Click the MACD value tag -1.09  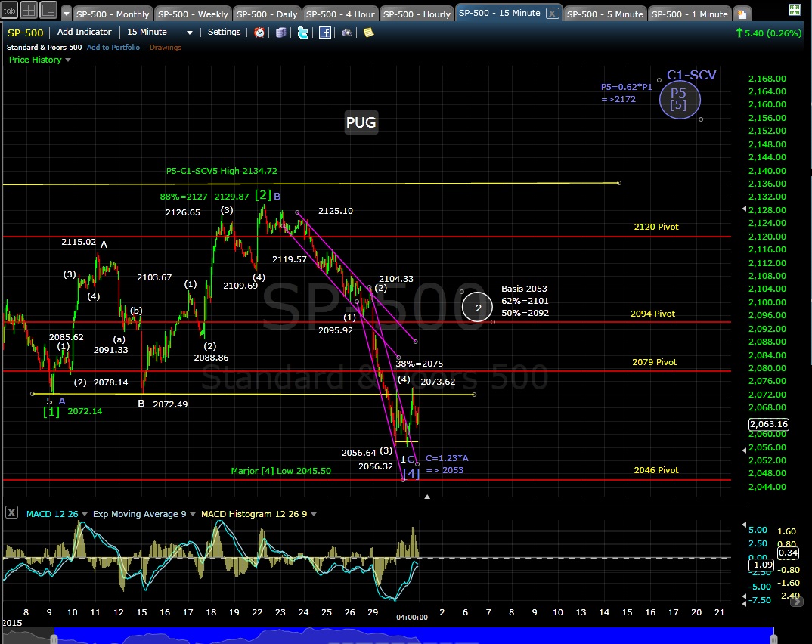coord(761,565)
